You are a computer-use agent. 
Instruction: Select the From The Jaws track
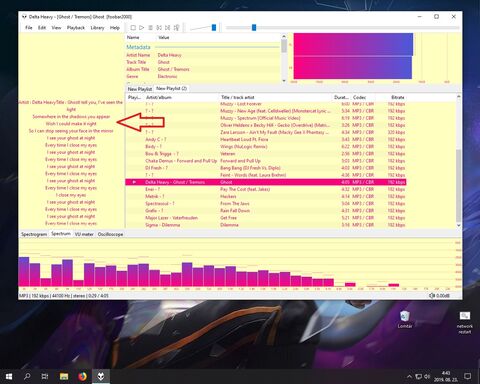[x=266, y=204]
